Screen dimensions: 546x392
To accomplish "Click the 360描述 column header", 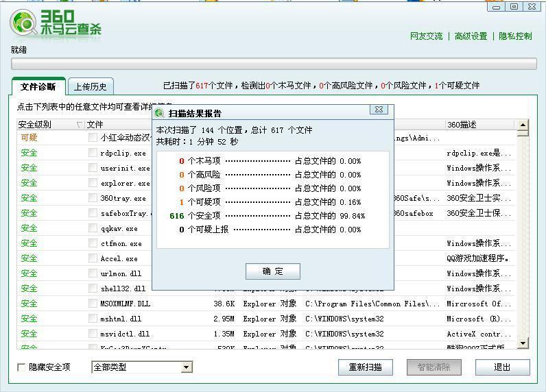I will [462, 125].
